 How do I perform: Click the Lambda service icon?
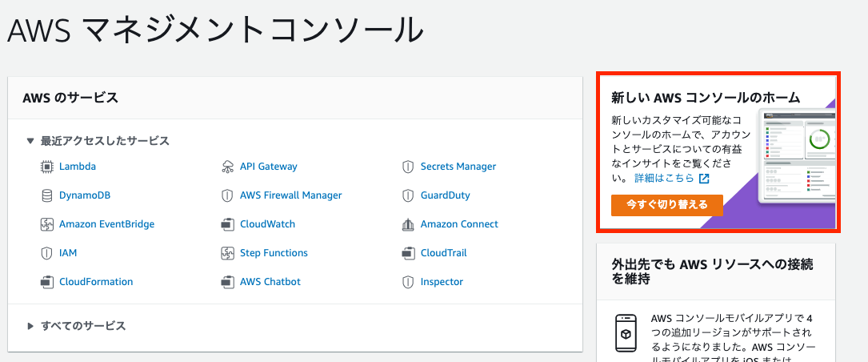(47, 167)
